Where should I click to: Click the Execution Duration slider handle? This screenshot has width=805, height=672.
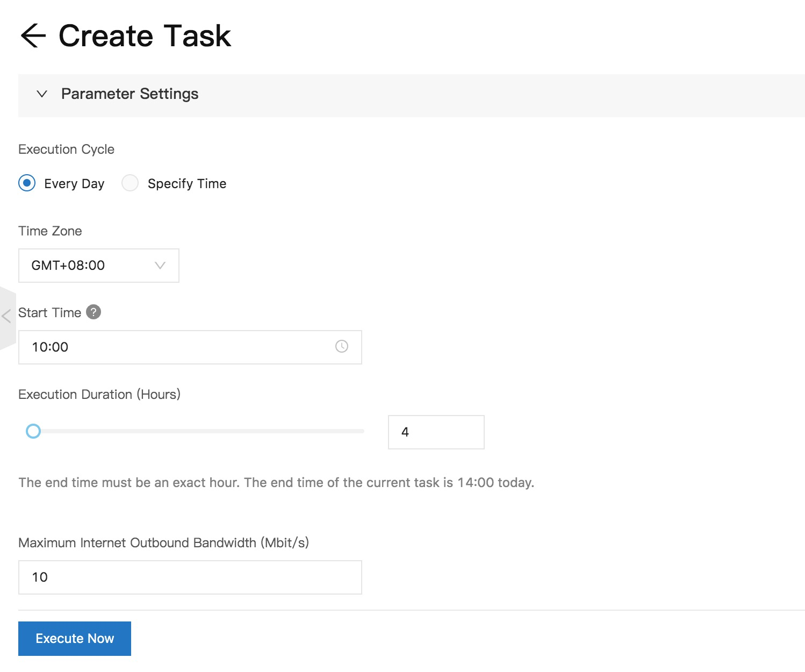(33, 431)
